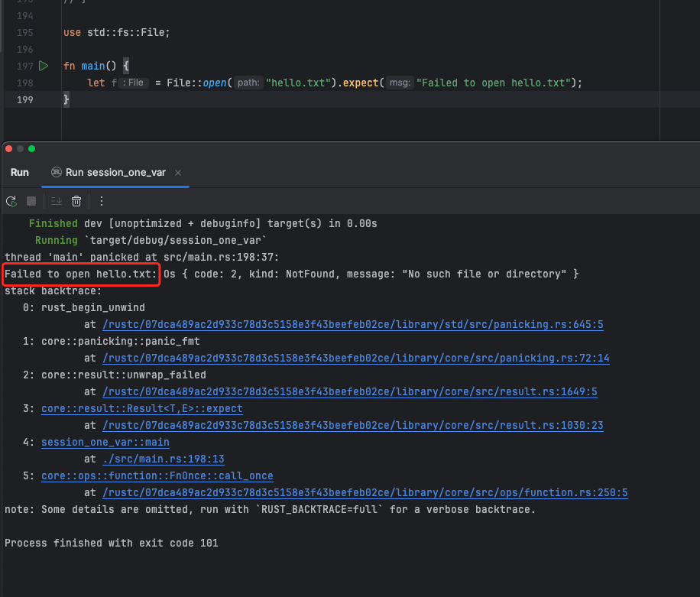The height and width of the screenshot is (597, 700).
Task: Click the path: inlay hint
Action: pyautogui.click(x=248, y=83)
